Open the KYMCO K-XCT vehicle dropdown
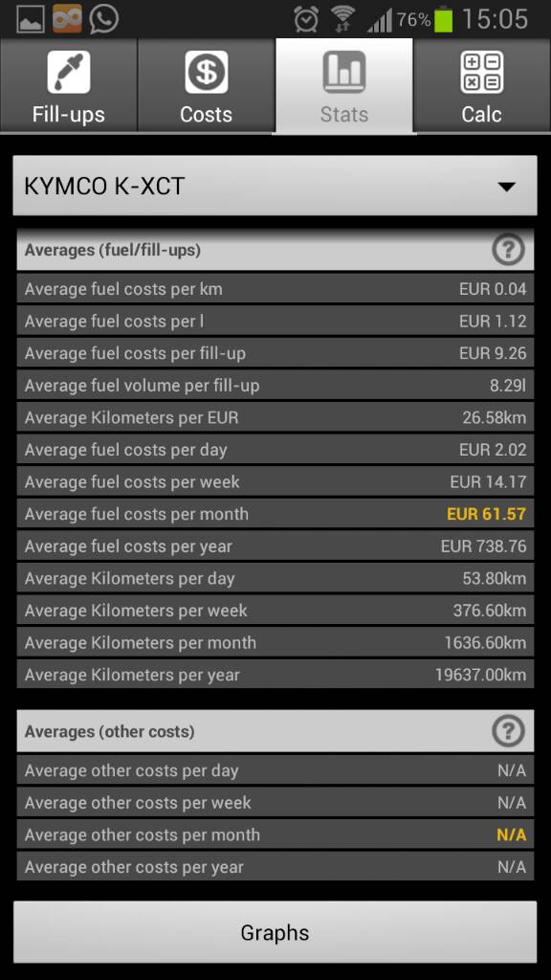 [x=275, y=186]
